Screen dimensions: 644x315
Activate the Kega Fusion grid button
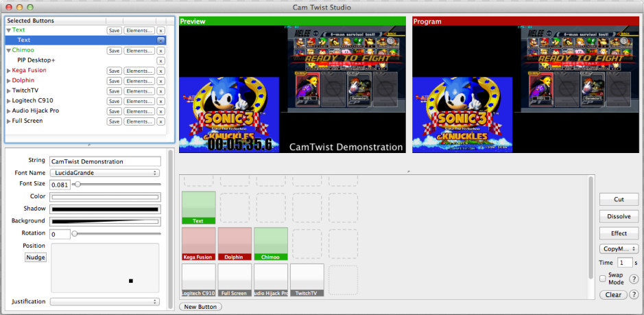(199, 244)
